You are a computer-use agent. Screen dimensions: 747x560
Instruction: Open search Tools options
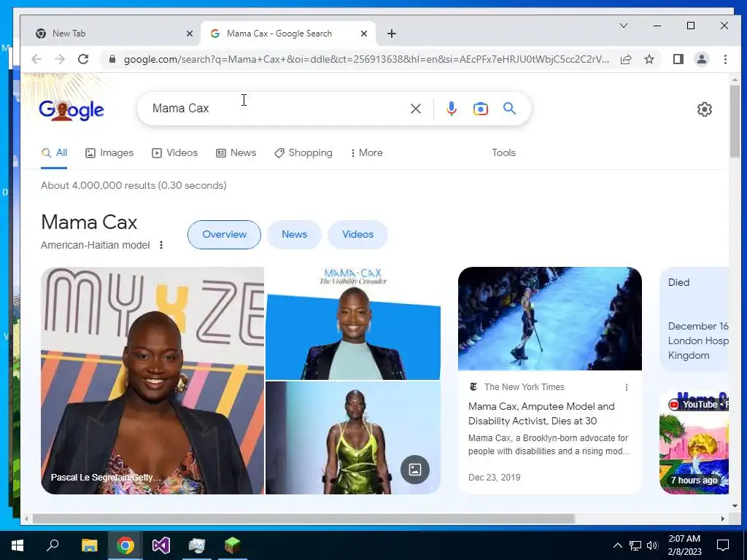pos(503,153)
